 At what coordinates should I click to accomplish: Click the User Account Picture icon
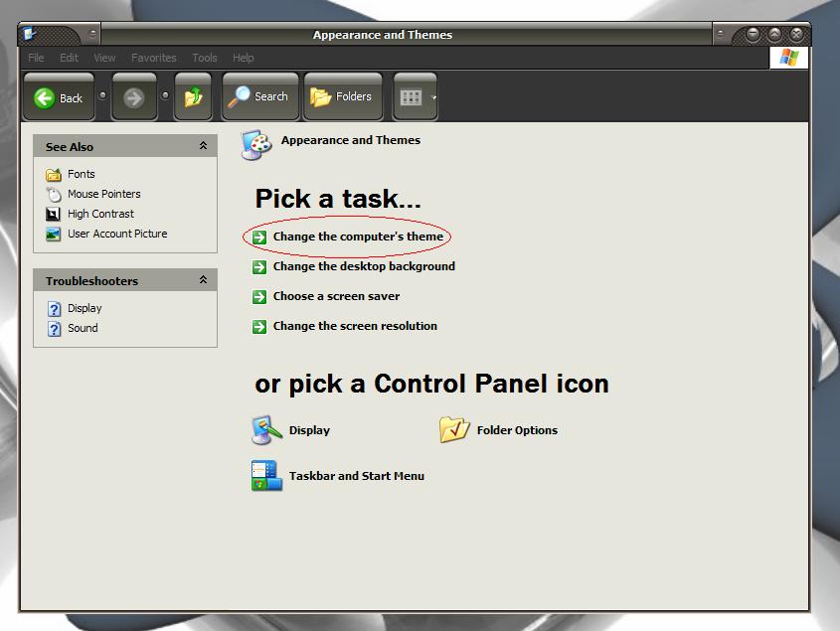pos(53,235)
